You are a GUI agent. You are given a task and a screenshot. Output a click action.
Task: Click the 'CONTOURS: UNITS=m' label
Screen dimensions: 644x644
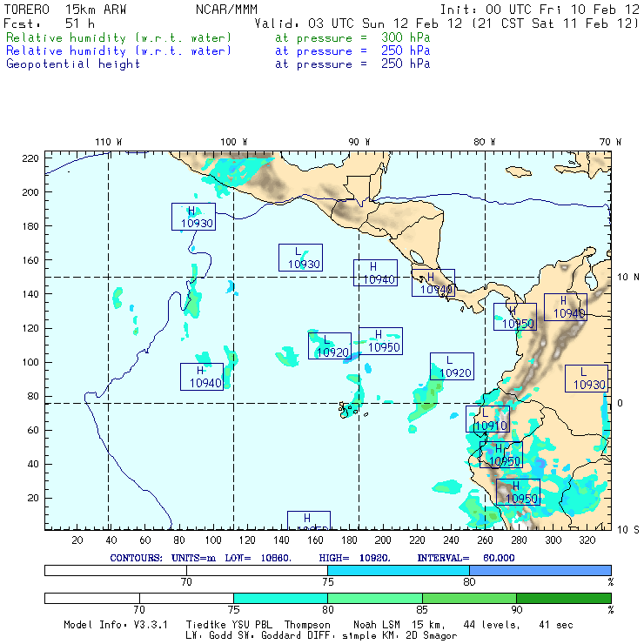163,558
